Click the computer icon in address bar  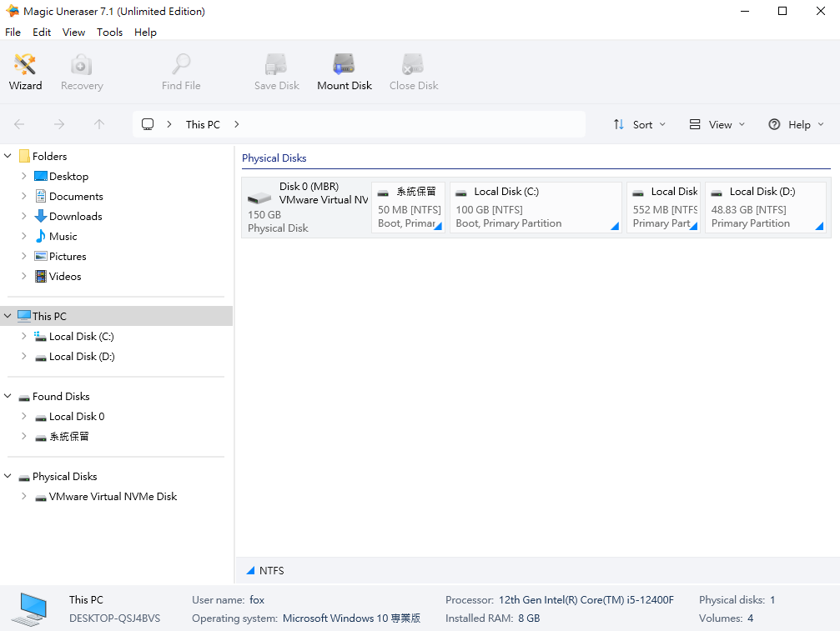point(148,124)
